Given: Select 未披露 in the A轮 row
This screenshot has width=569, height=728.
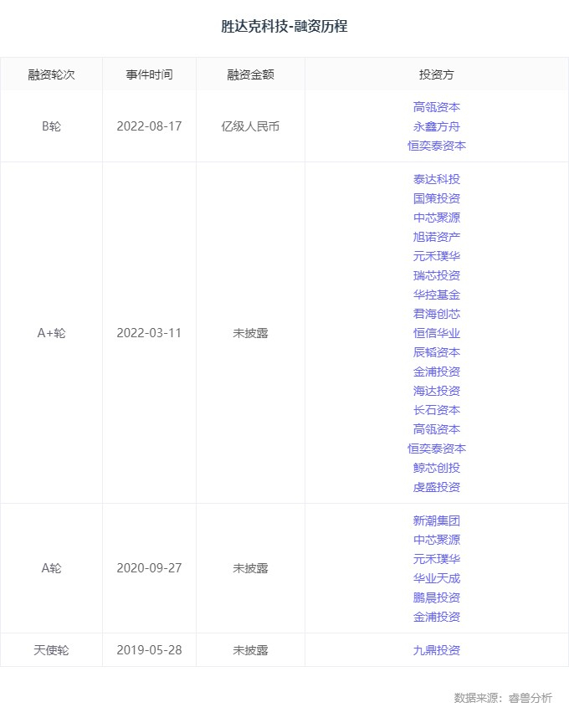Looking at the screenshot, I should pos(250,568).
